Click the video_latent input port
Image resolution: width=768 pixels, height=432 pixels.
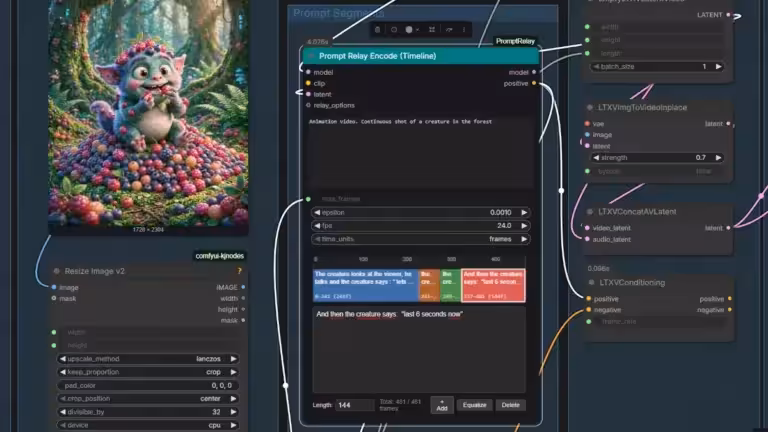(x=587, y=228)
